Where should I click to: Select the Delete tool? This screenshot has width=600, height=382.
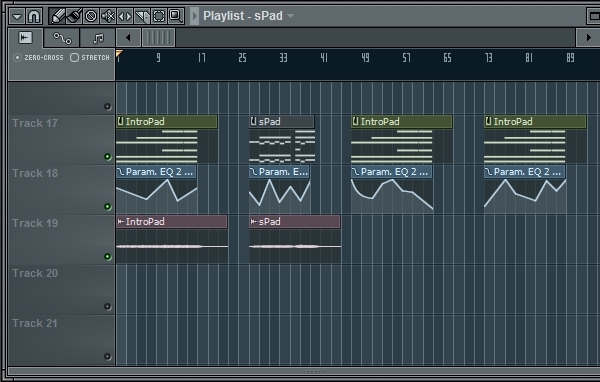pos(91,16)
